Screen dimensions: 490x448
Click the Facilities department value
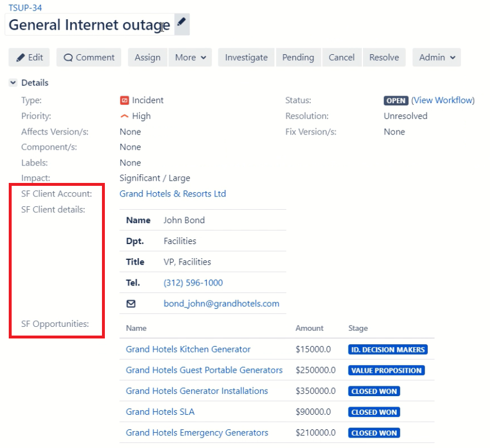pos(179,241)
